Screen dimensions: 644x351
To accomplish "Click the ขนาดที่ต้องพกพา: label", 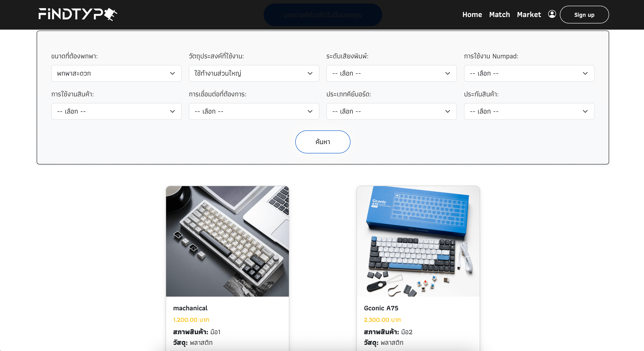I will [74, 56].
